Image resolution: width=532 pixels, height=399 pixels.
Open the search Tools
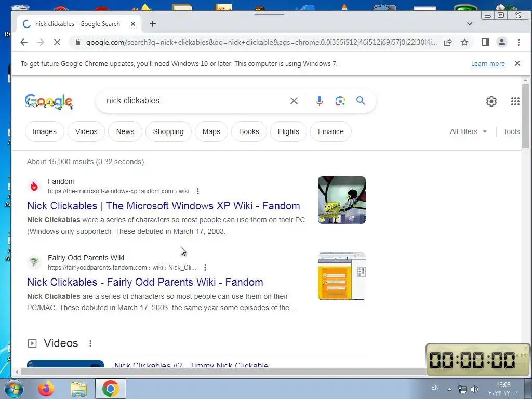511,131
